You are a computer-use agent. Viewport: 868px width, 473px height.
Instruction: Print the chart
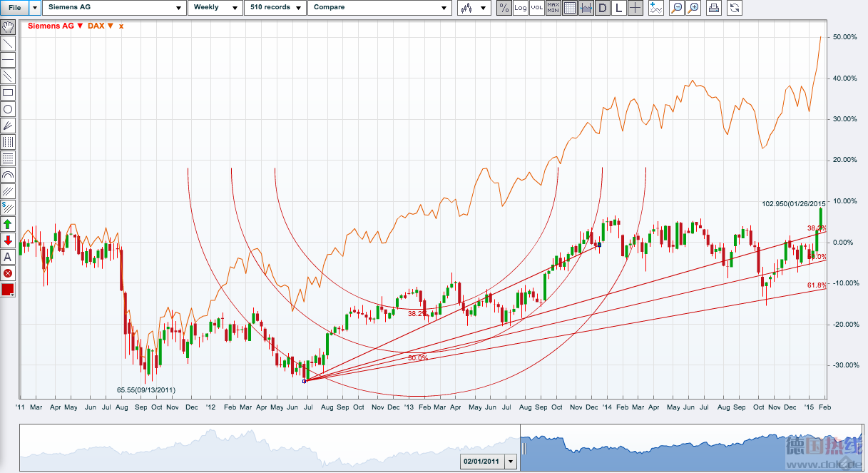(x=714, y=8)
